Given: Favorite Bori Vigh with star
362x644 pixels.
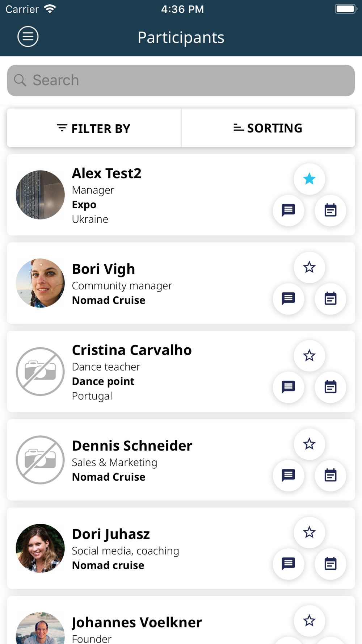Looking at the screenshot, I should [x=309, y=267].
